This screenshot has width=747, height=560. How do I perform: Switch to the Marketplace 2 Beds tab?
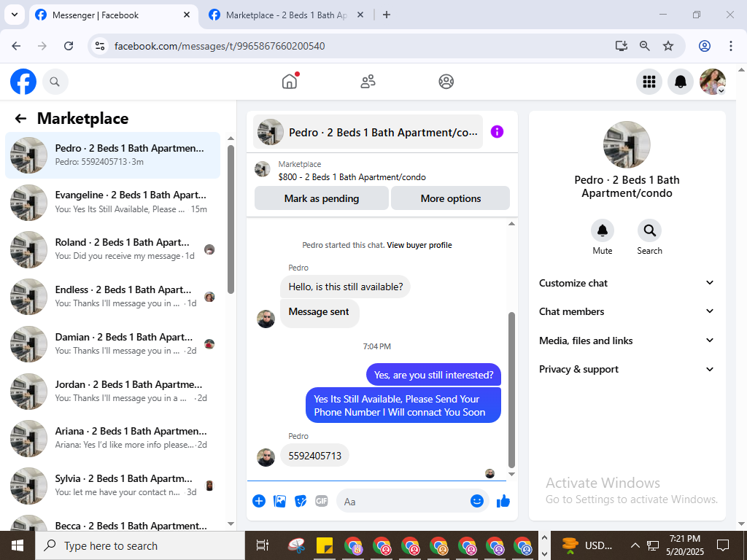click(x=286, y=15)
